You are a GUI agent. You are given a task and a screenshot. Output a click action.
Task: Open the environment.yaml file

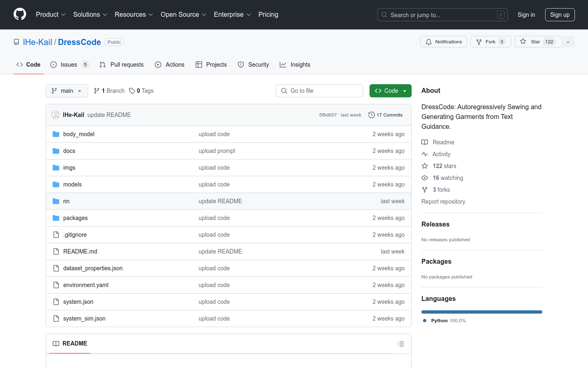[86, 285]
